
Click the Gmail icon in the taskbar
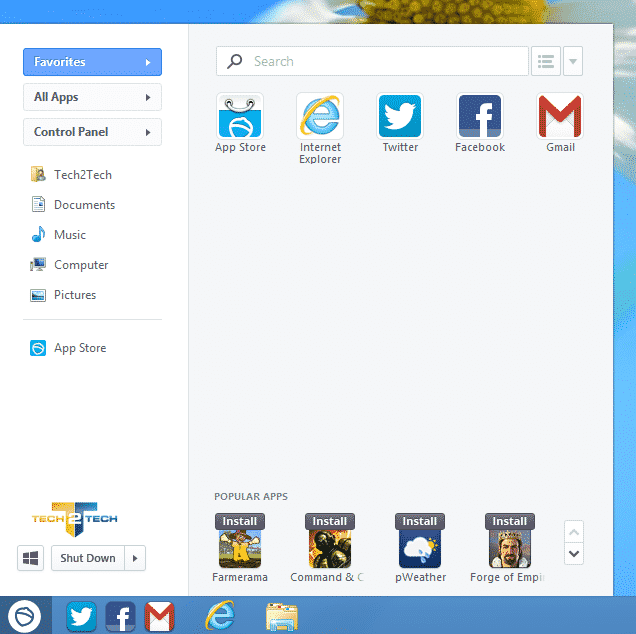159,616
